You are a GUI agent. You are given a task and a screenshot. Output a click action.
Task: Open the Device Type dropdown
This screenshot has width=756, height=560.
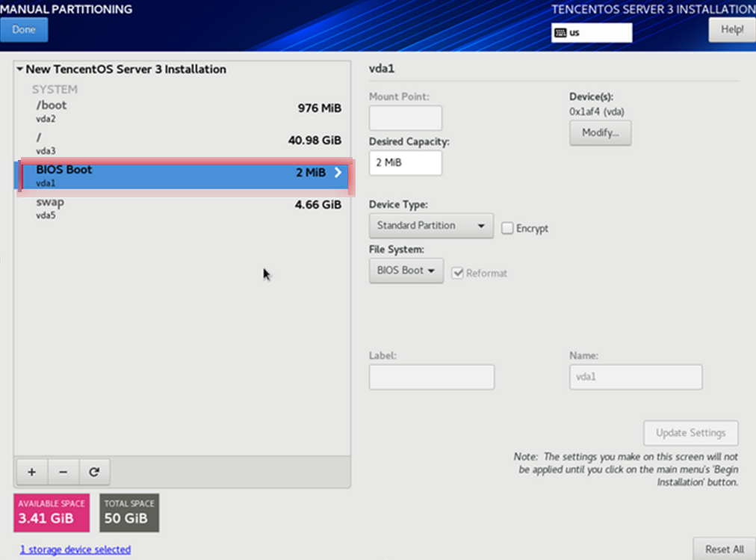coord(431,226)
